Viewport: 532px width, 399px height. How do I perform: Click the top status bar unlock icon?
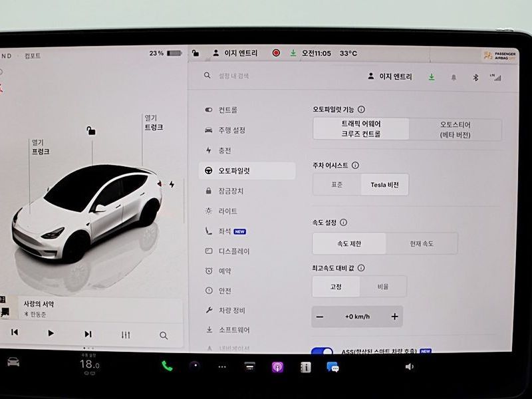[x=196, y=53]
